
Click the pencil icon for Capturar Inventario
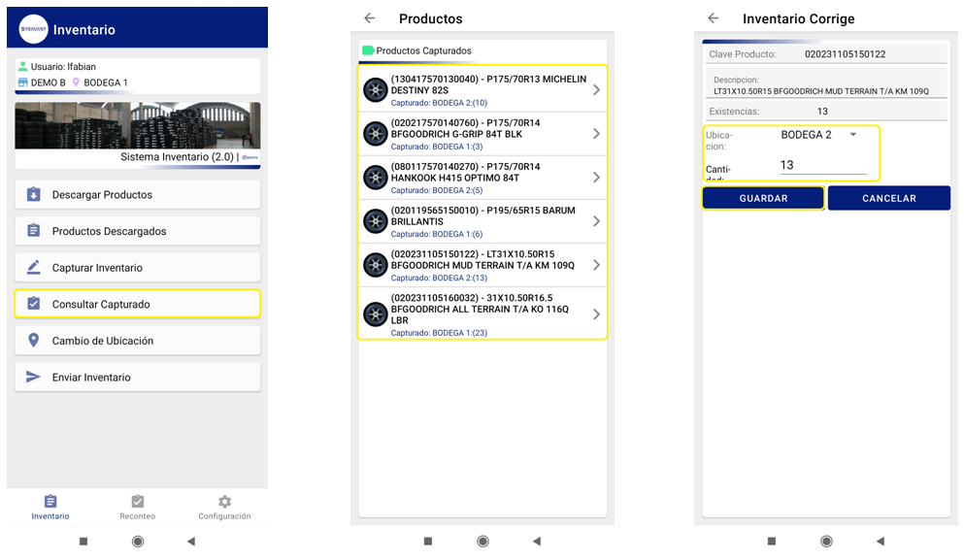click(34, 268)
